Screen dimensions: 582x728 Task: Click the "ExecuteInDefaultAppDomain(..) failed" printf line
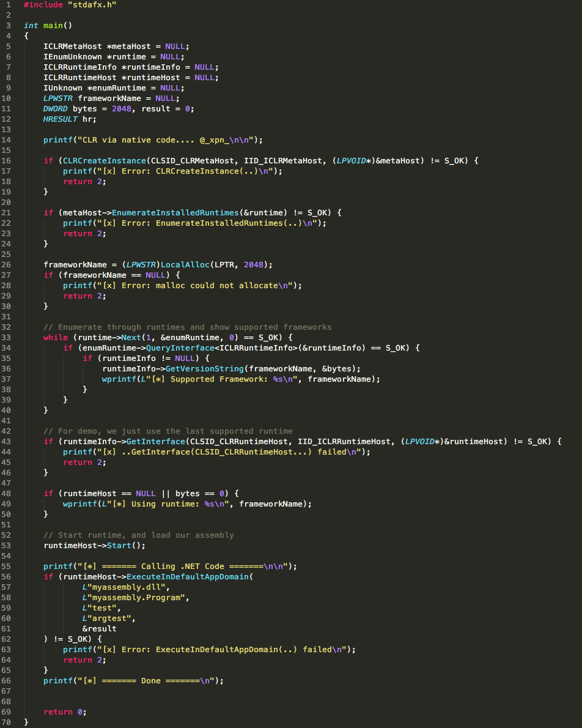(x=209, y=650)
